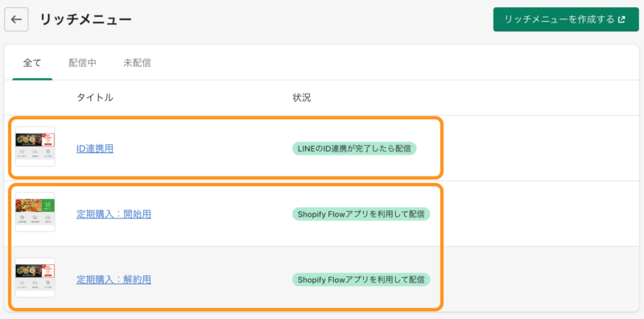This screenshot has width=644, height=319.
Task: Click the 状況 column header
Action: (301, 97)
